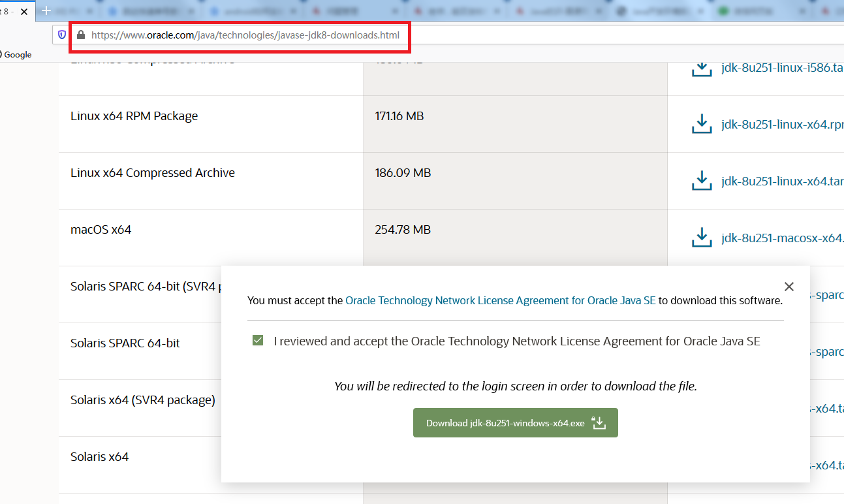The height and width of the screenshot is (504, 844).
Task: Open the jdk-8u251-linux-i586 tar link
Action: pyautogui.click(x=783, y=68)
